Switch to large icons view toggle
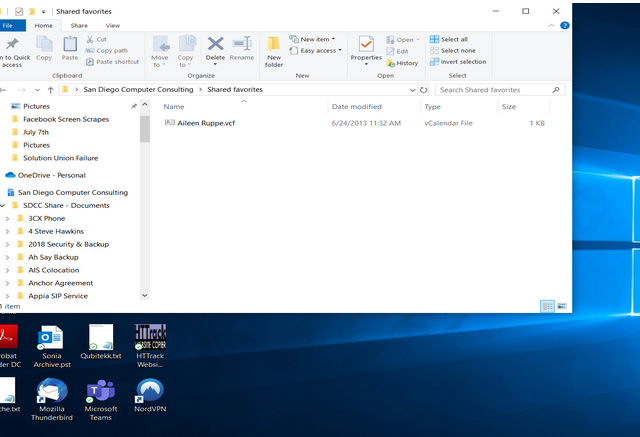This screenshot has width=640, height=437. click(x=562, y=306)
